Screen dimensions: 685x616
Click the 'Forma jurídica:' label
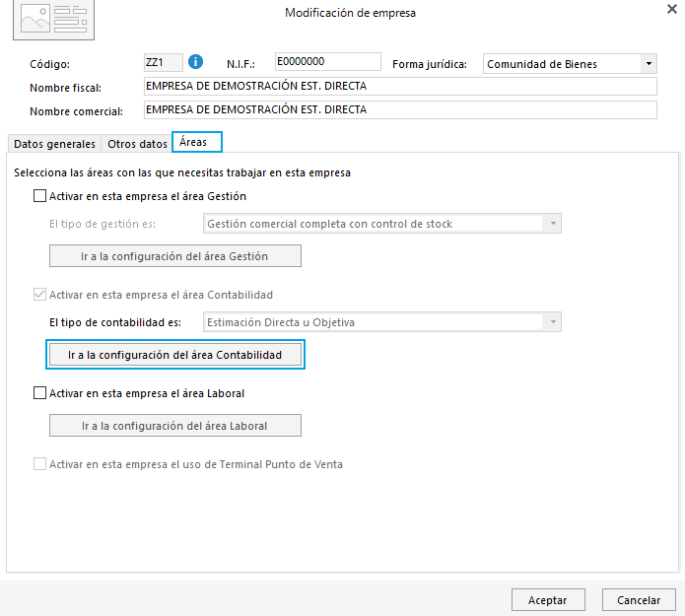[430, 64]
